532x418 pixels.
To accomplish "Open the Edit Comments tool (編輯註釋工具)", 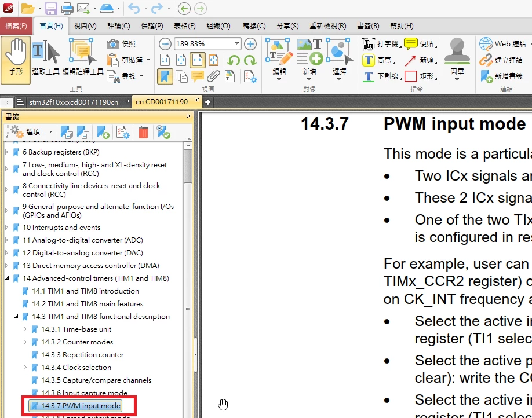I will click(83, 57).
